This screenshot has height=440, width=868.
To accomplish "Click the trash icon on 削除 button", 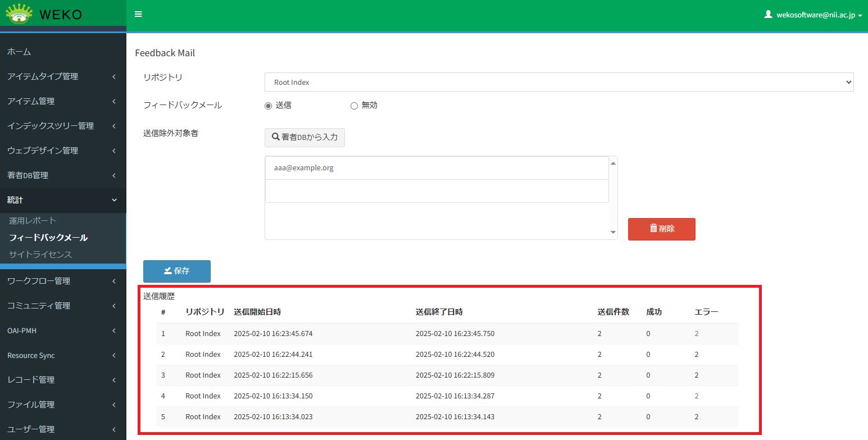I will (653, 228).
